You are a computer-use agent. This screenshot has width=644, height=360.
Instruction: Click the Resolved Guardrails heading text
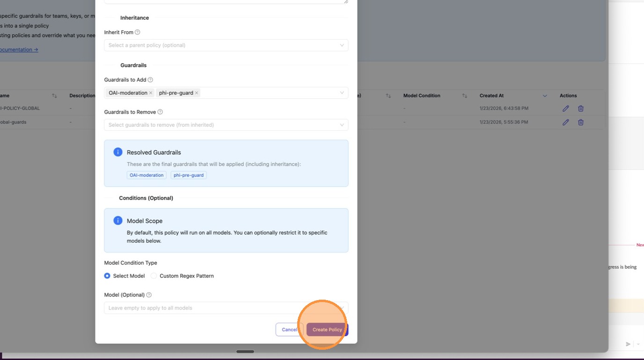pyautogui.click(x=154, y=152)
